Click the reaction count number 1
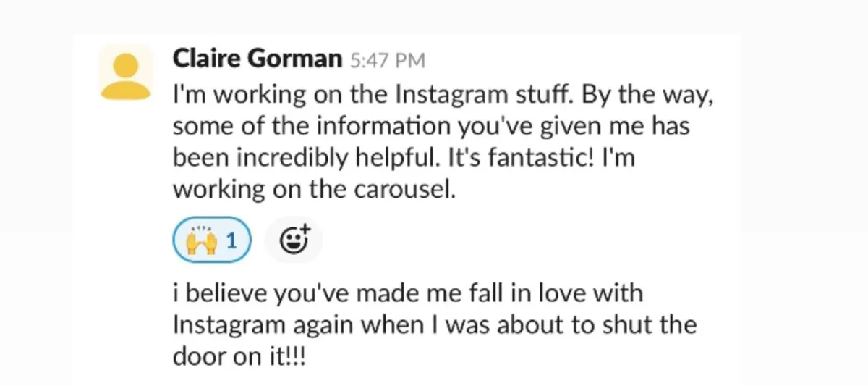The image size is (868, 386). [231, 240]
